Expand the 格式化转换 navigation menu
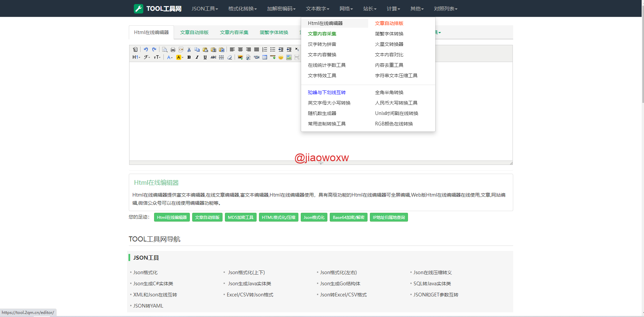This screenshot has height=317, width=644. coord(242,8)
